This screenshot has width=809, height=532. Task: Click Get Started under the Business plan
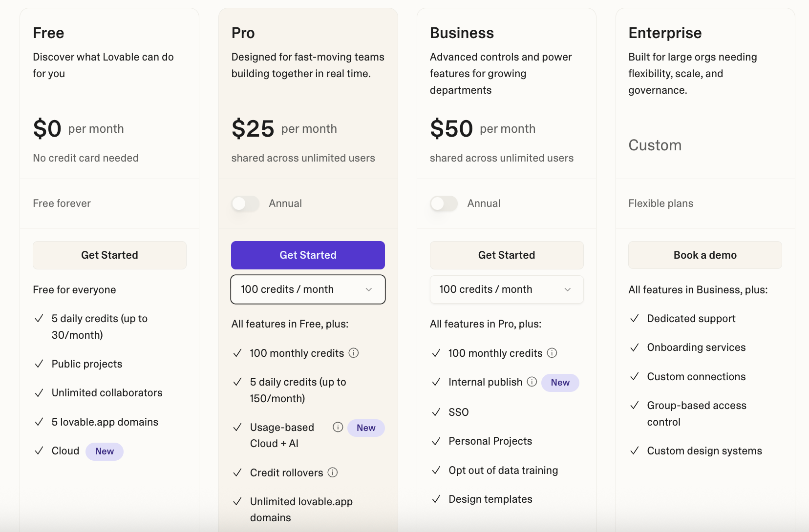coord(507,255)
